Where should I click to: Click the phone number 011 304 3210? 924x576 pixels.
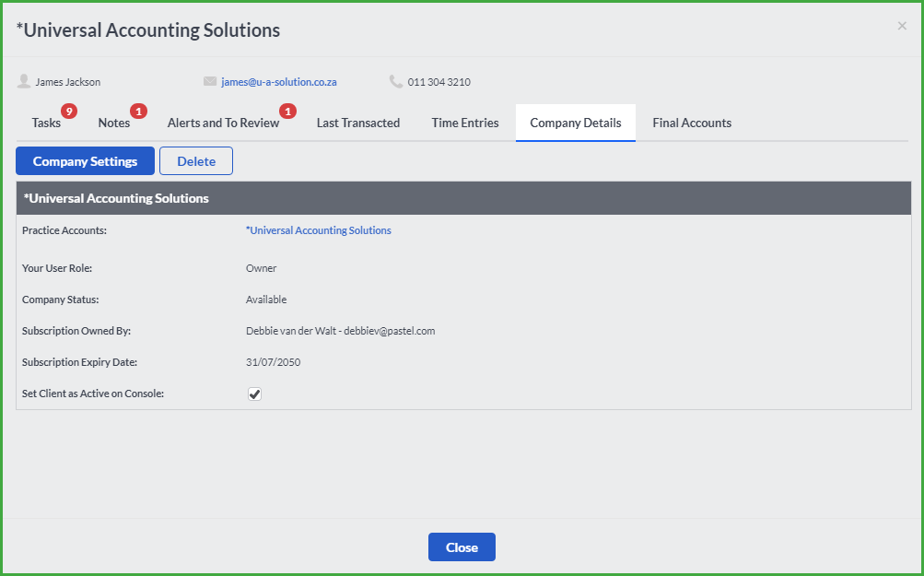pyautogui.click(x=439, y=82)
